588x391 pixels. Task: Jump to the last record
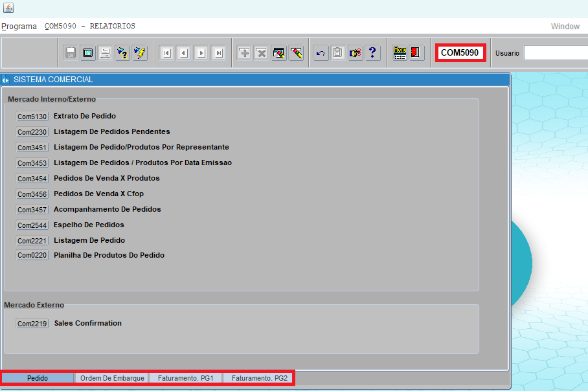(218, 53)
